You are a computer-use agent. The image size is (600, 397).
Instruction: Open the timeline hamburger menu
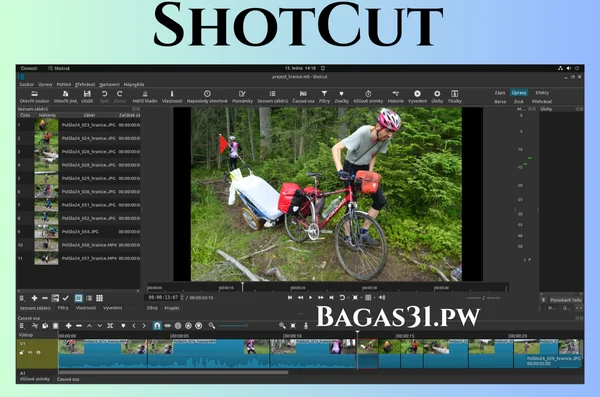point(22,326)
